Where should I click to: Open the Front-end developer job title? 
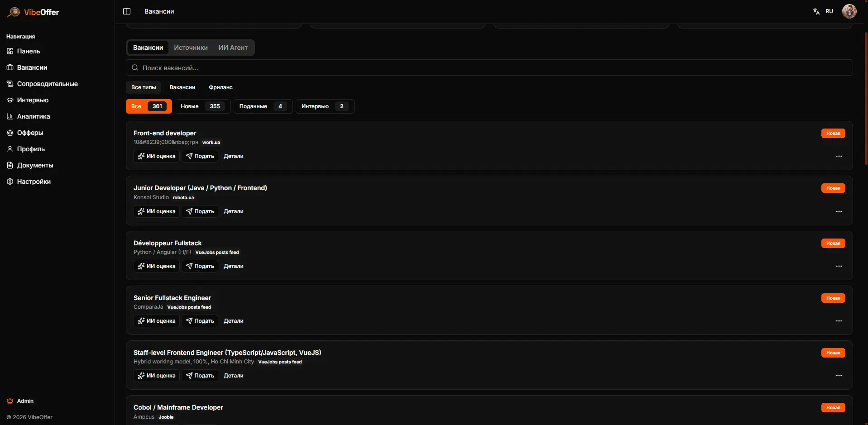(x=165, y=133)
